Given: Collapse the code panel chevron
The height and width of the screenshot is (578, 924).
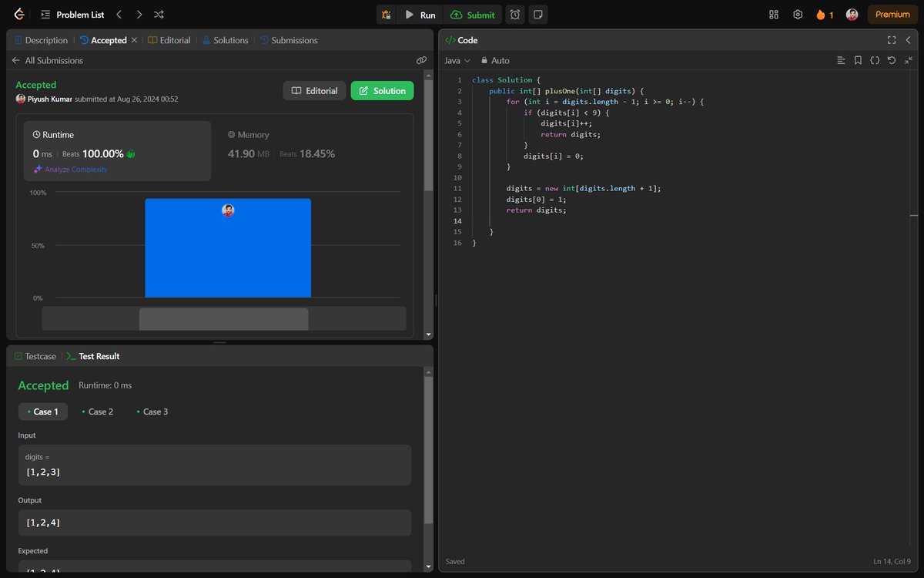Looking at the screenshot, I should point(908,40).
